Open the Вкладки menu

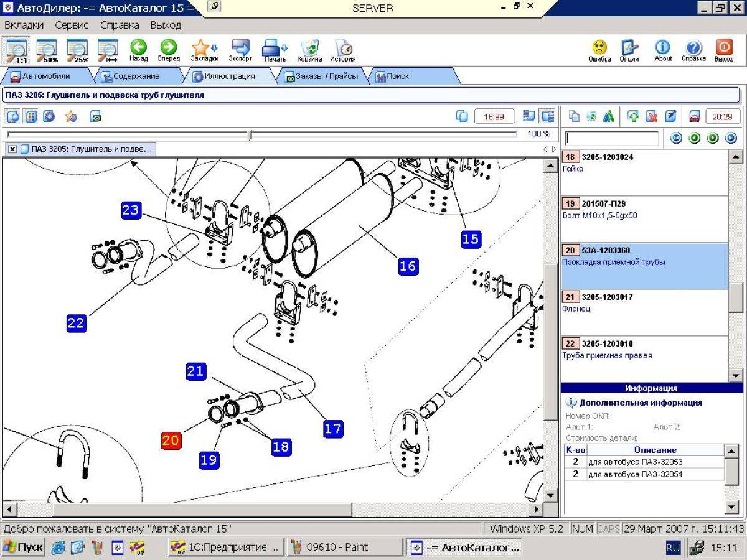click(24, 26)
